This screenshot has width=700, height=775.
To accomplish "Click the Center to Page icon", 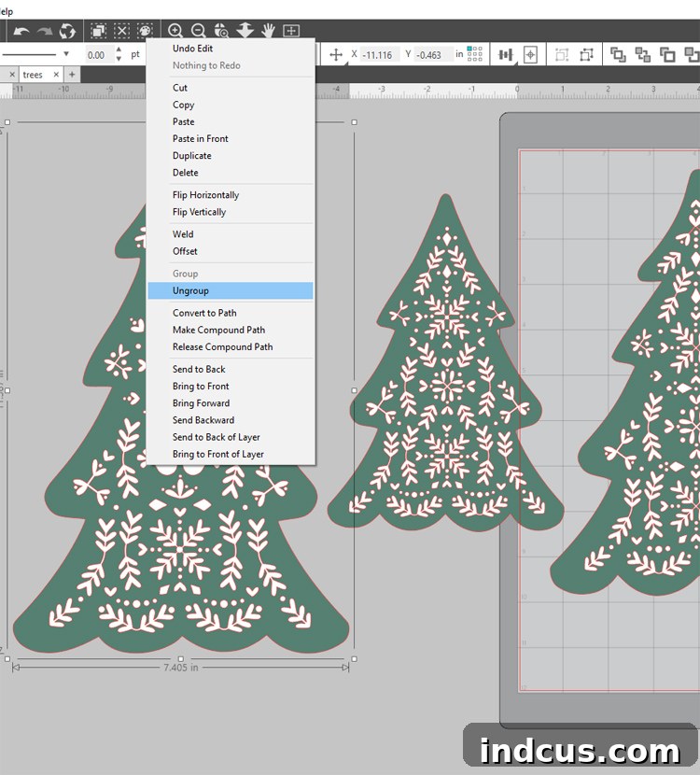I will coord(530,54).
